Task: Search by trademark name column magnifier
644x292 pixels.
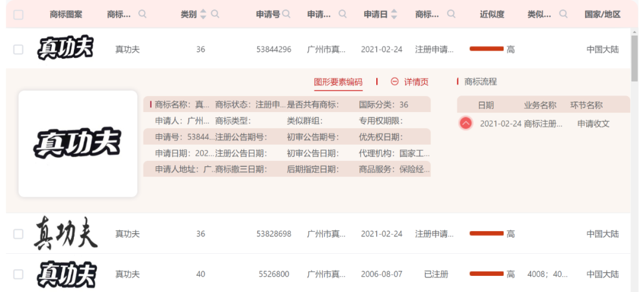Action: click(143, 14)
